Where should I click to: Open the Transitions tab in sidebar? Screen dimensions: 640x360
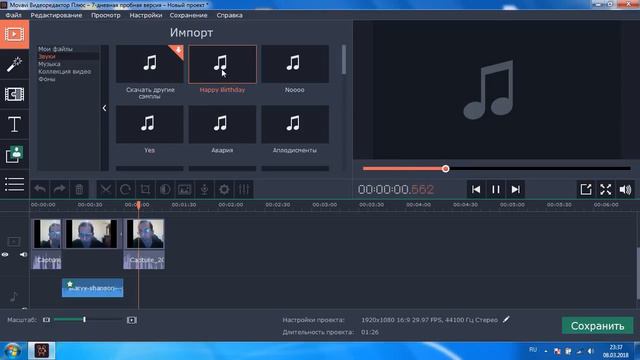pos(14,94)
